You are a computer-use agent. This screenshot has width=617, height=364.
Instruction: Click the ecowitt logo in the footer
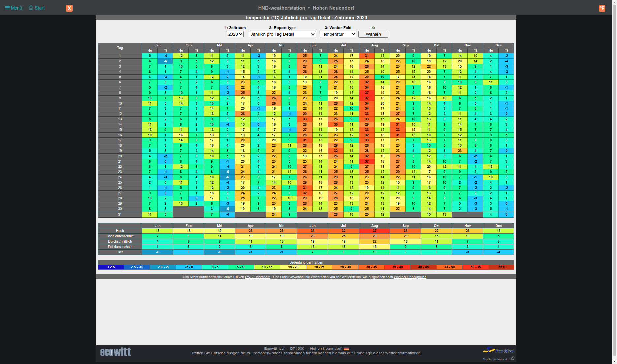(115, 352)
